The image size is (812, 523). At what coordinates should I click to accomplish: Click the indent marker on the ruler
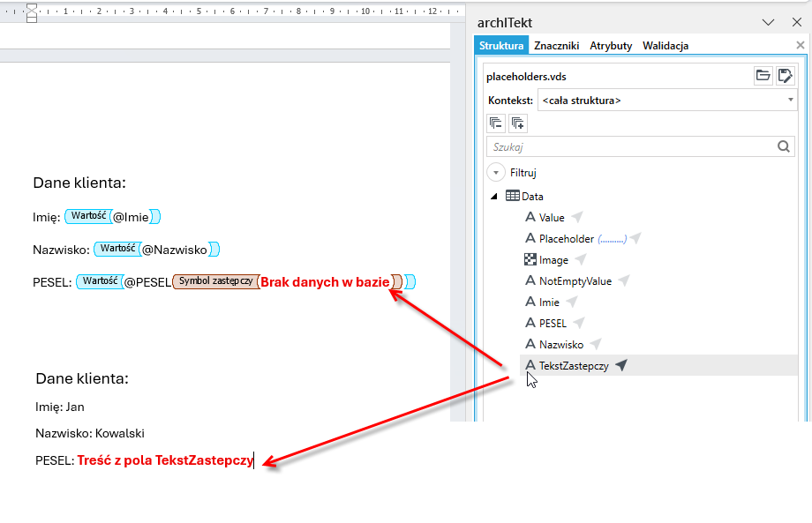(x=32, y=13)
